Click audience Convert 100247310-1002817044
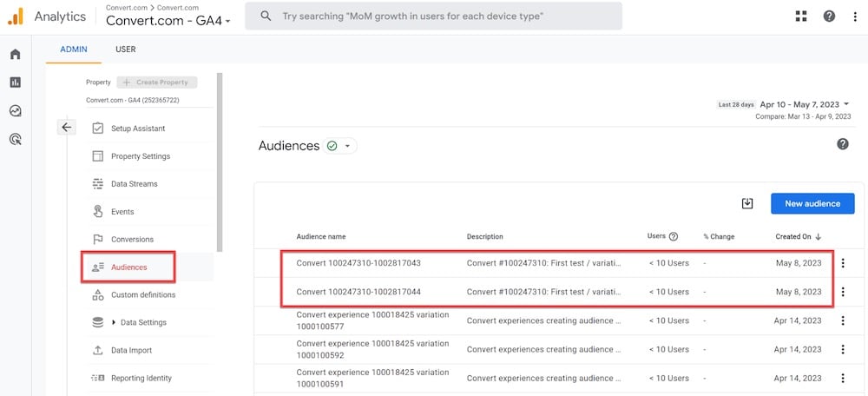This screenshot has width=868, height=396. point(358,292)
